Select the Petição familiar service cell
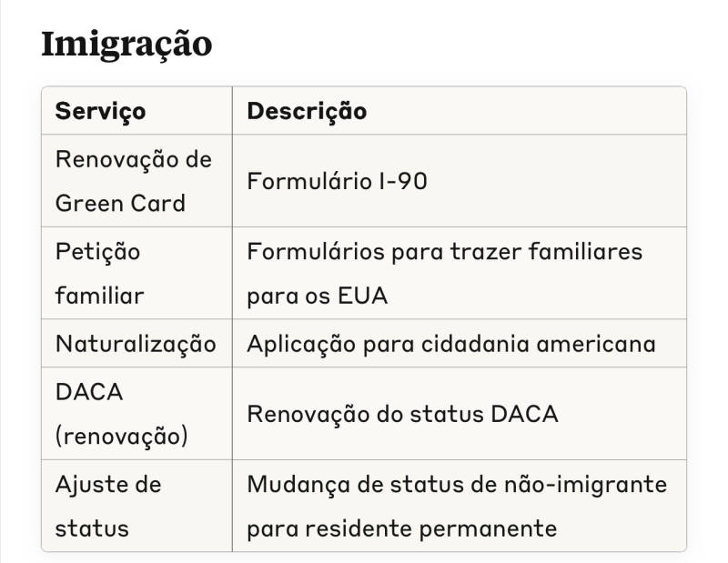Image resolution: width=728 pixels, height=563 pixels. pos(98,273)
